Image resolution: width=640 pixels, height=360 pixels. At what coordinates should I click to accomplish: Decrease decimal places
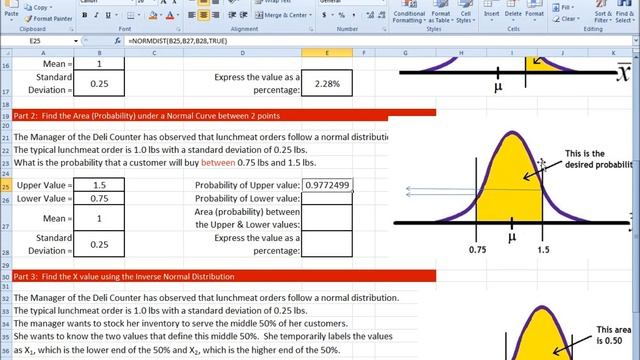pos(382,15)
